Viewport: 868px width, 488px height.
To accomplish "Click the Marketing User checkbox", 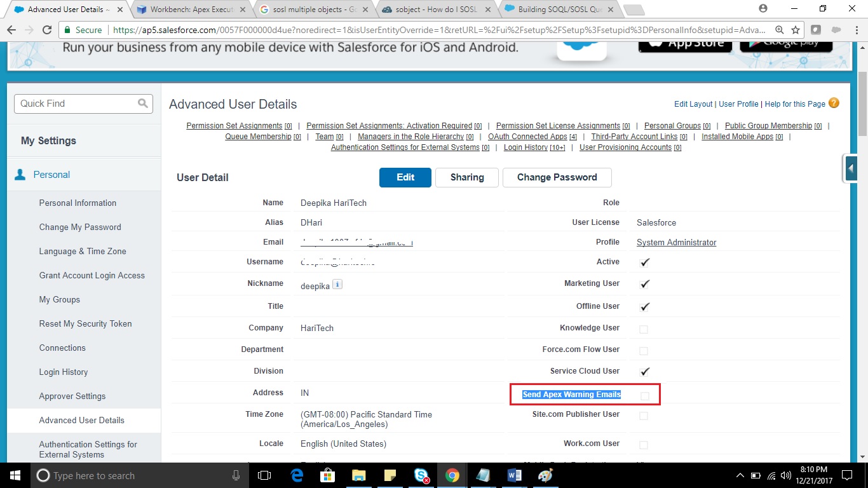I will (644, 283).
